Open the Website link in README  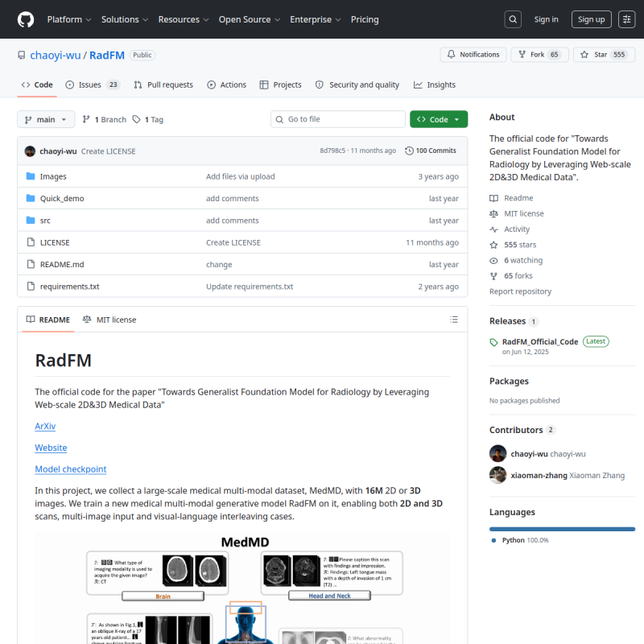(x=51, y=448)
